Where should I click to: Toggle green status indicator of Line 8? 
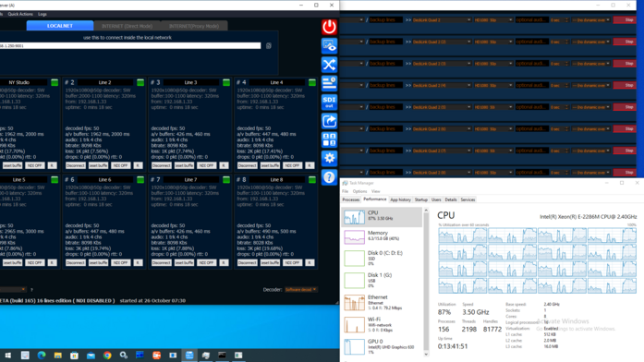click(312, 180)
